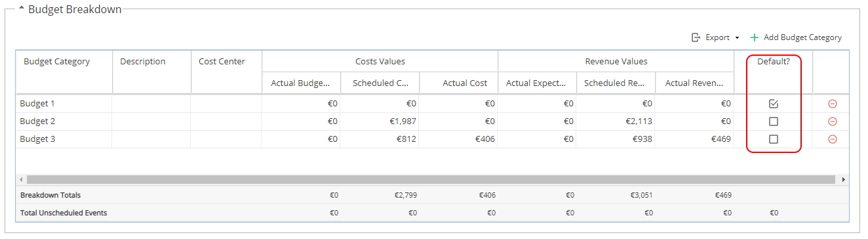868x239 pixels.
Task: Click the €812 scheduled cost cell
Action: point(380,139)
